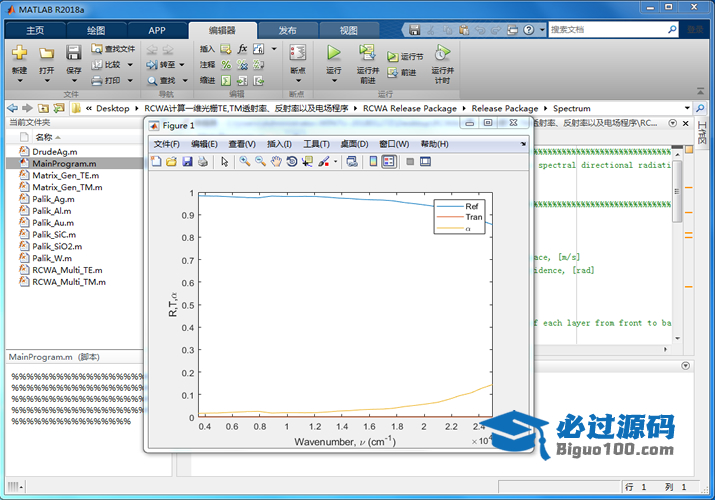Select Palik_SiO2.m in the file list
Viewport: 715px width, 500px height.
tap(57, 247)
